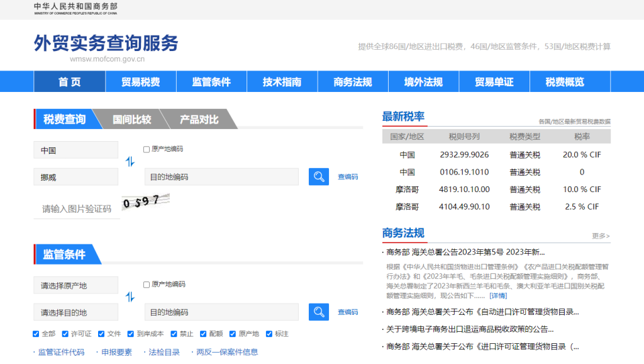The width and height of the screenshot is (644, 364).
Task: Click 查编码 link in 税费查询
Action: [x=347, y=177]
